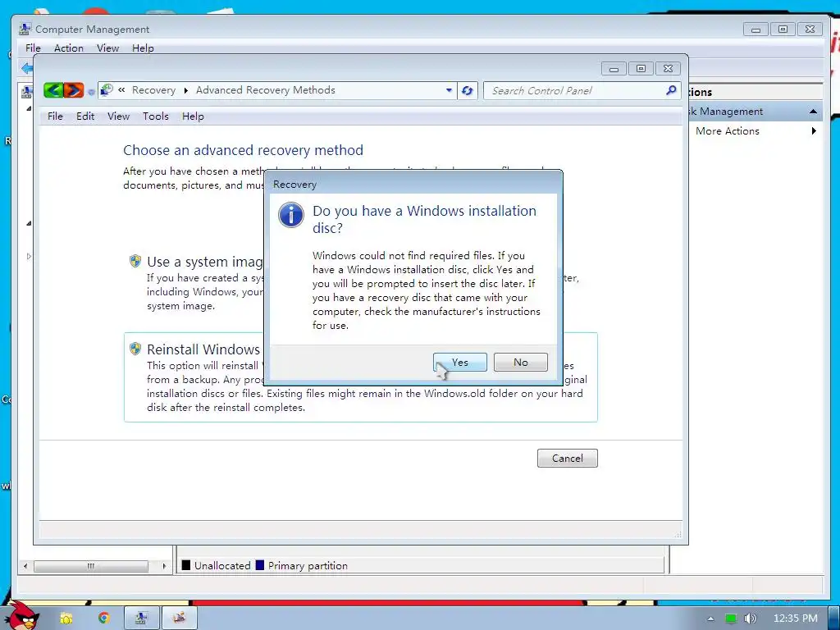This screenshot has height=630, width=840.
Task: Open the Control Panel View menu
Action: point(118,116)
